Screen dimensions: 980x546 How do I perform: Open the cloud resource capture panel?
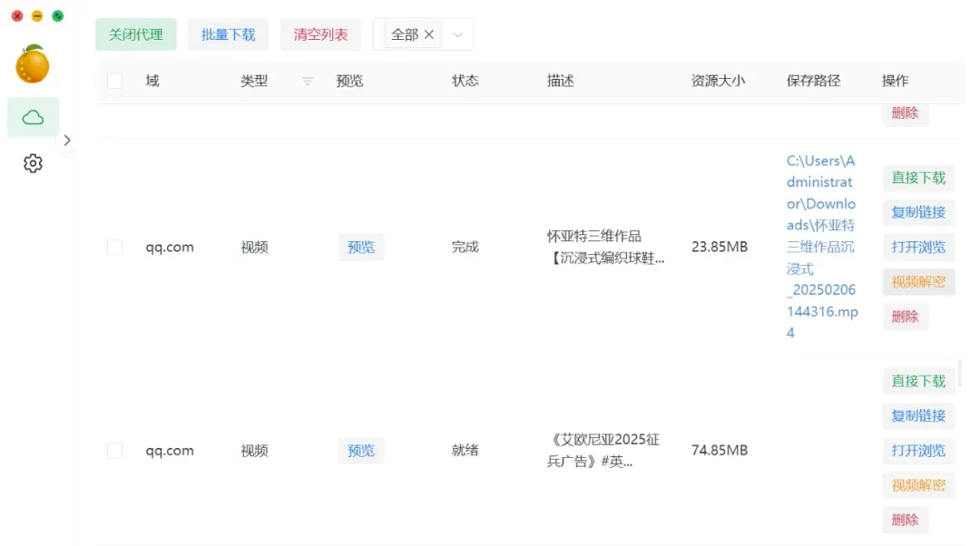33,117
